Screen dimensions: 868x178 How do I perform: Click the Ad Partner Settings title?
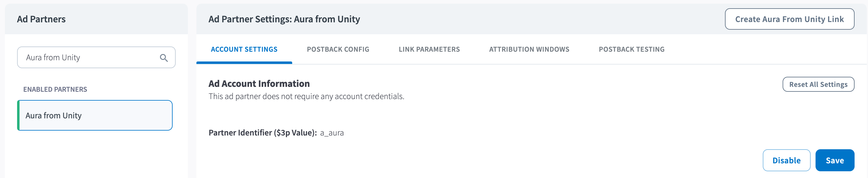(x=284, y=19)
